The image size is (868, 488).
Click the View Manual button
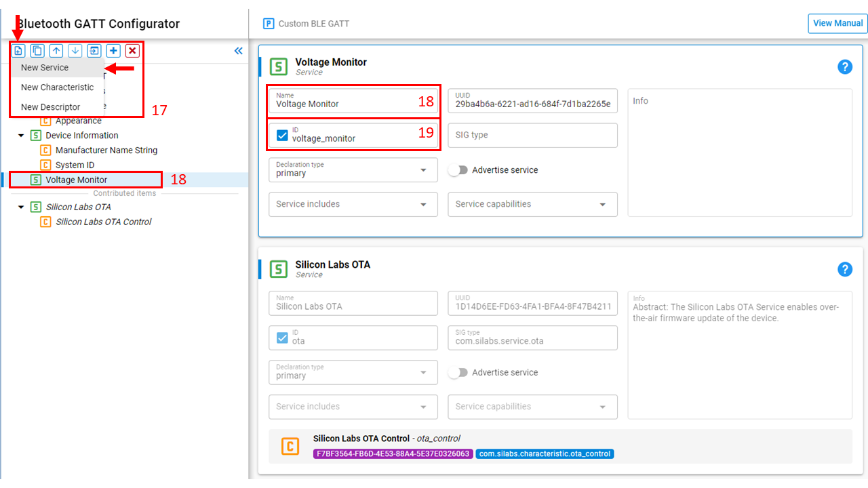(837, 23)
